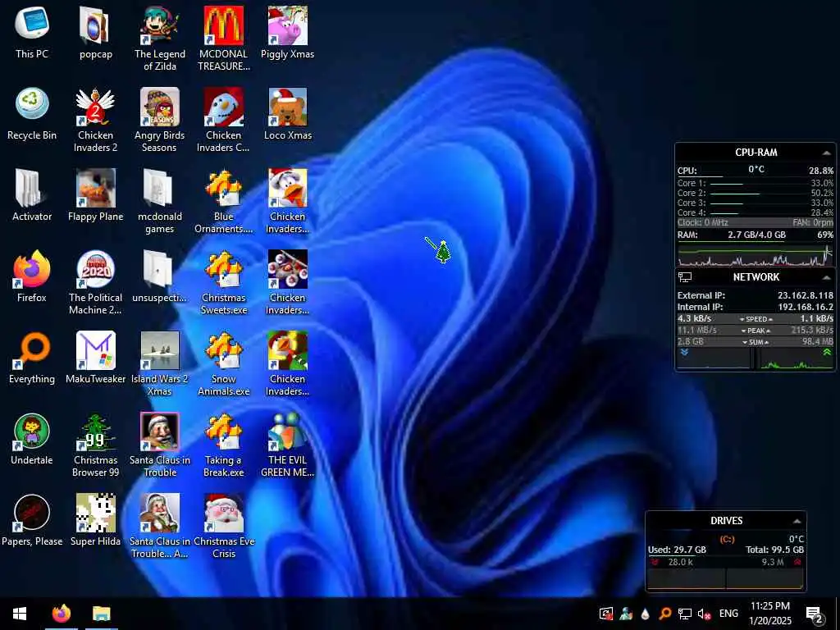Click the Internal IP value 192.168.16.2

click(x=806, y=307)
